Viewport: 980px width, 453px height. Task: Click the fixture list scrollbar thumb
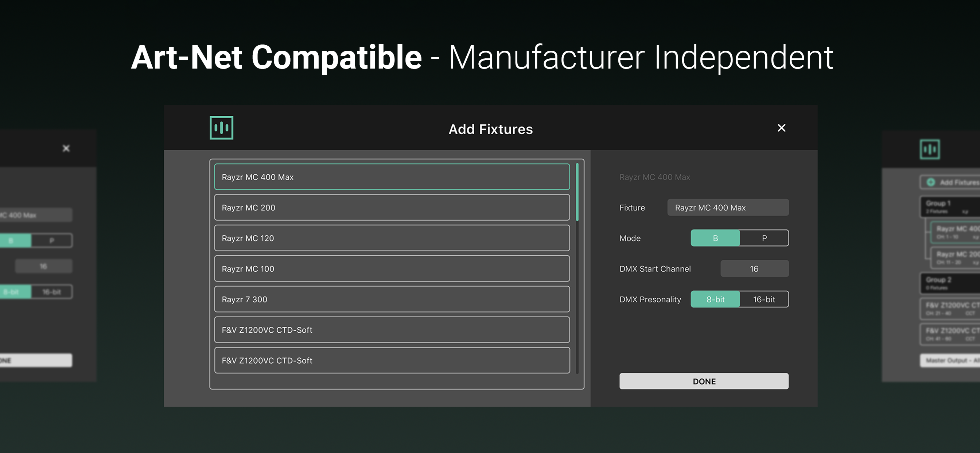point(577,192)
